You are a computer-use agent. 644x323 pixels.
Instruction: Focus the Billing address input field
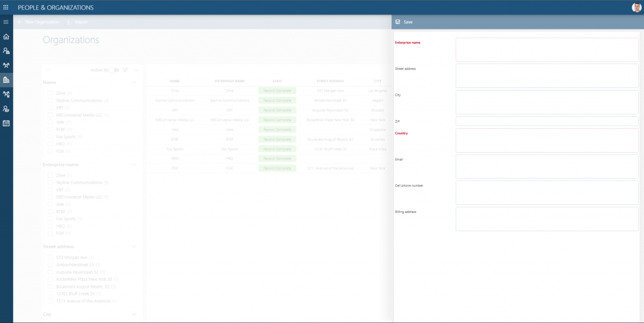547,219
